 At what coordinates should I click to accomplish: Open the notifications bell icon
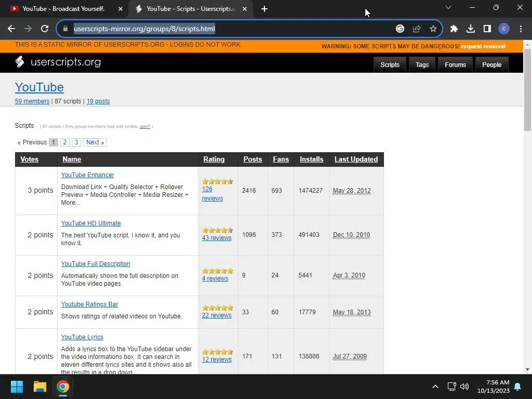[518, 387]
